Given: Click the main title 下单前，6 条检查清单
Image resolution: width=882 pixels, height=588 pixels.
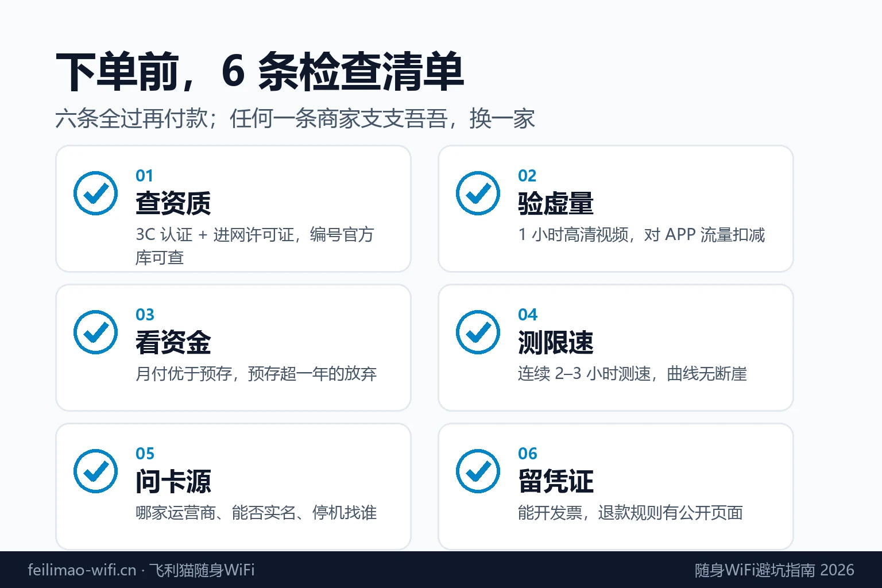Looking at the screenshot, I should 260,72.
